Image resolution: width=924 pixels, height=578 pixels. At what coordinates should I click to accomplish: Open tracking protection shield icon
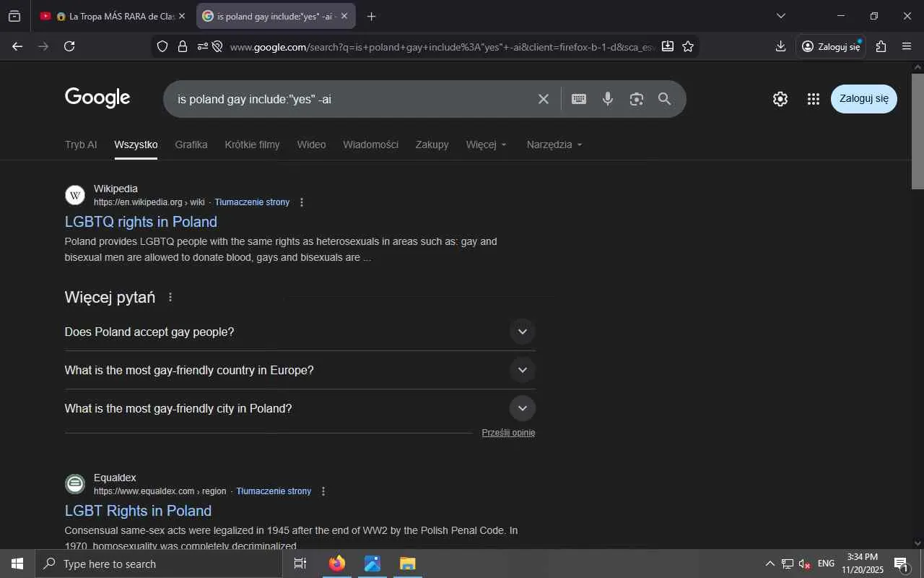(x=162, y=46)
